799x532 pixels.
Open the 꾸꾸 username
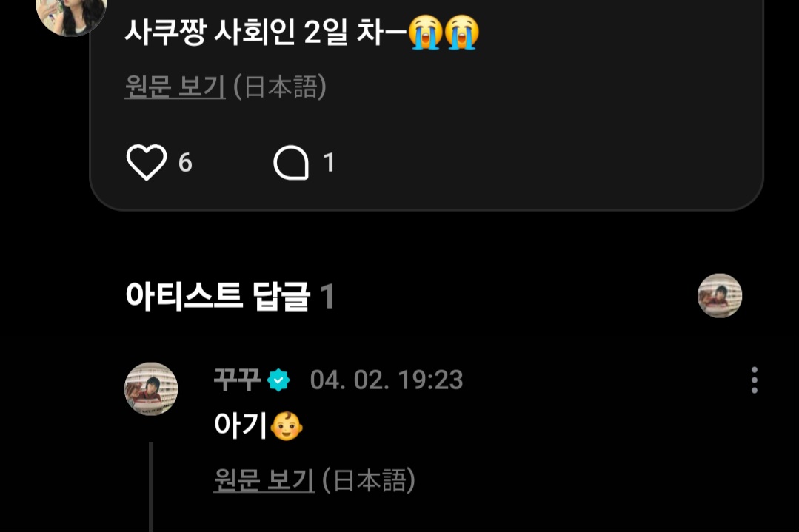[238, 380]
